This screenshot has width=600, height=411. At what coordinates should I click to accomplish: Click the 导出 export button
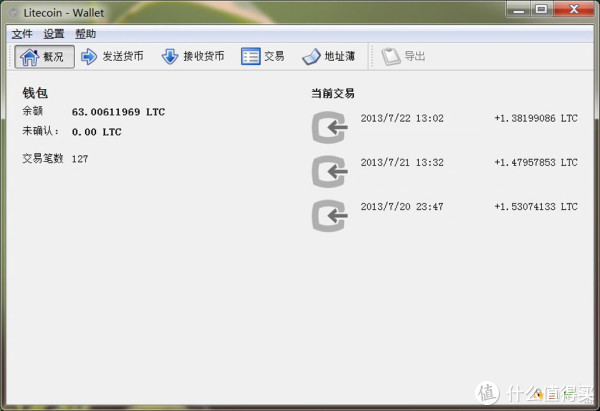pyautogui.click(x=403, y=57)
